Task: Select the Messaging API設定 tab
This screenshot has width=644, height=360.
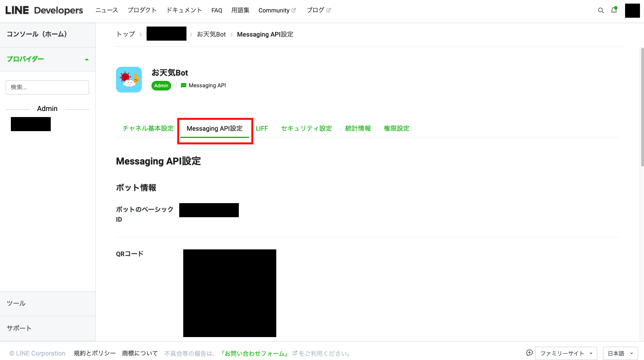Action: click(x=215, y=129)
